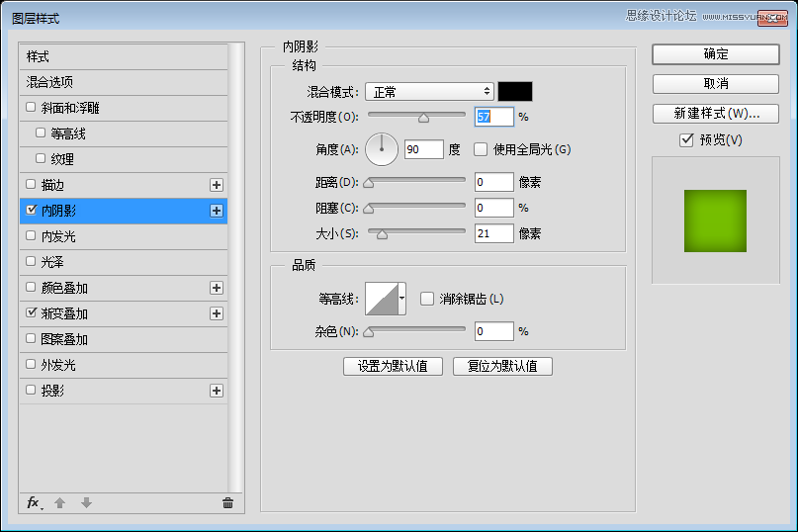Open the fx add-style menu icon
This screenshot has height=532, width=798.
pyautogui.click(x=34, y=503)
